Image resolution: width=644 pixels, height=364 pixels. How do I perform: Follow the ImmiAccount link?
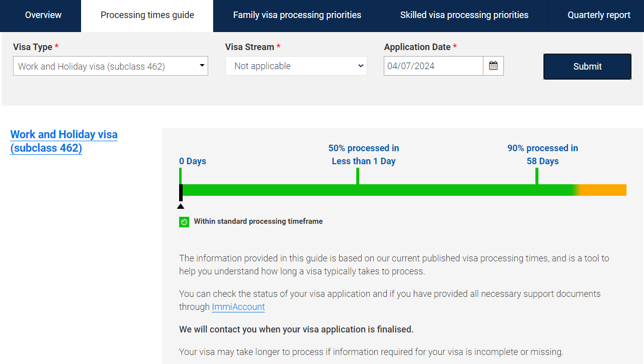tap(238, 307)
